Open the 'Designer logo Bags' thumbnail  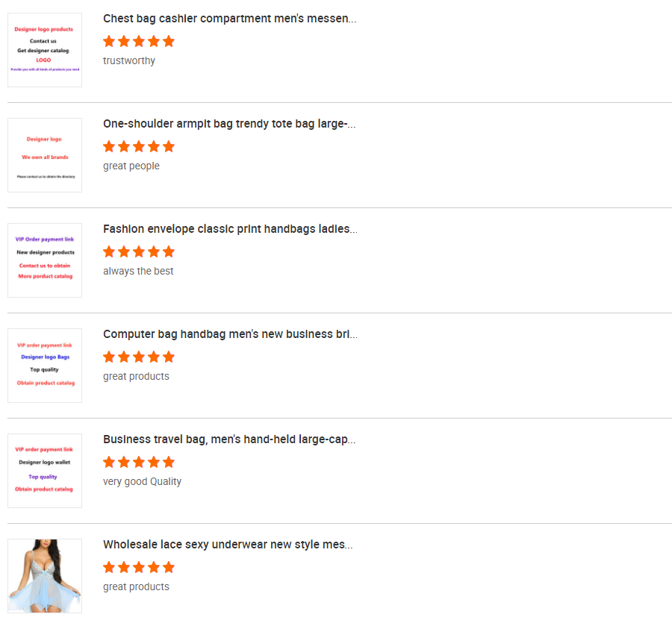(x=45, y=366)
